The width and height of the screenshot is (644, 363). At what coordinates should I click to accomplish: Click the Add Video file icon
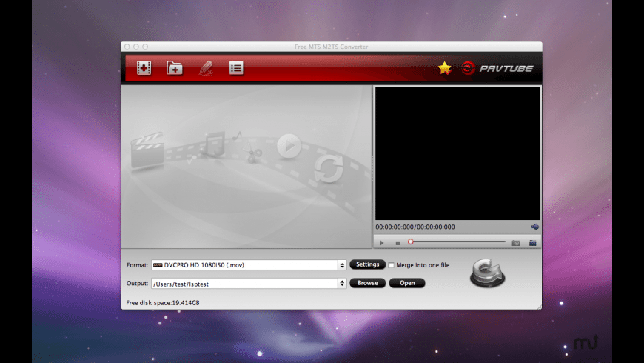tap(144, 68)
